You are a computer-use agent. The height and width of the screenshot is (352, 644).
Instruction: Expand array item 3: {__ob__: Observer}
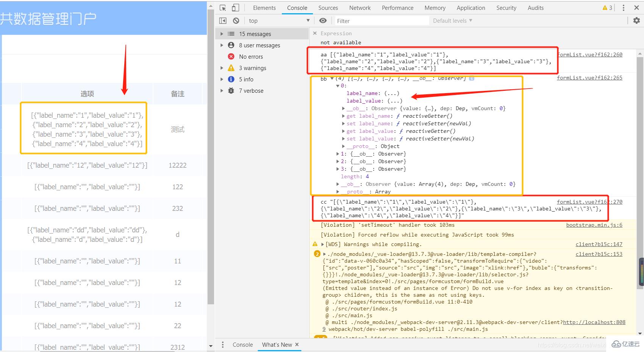click(338, 169)
